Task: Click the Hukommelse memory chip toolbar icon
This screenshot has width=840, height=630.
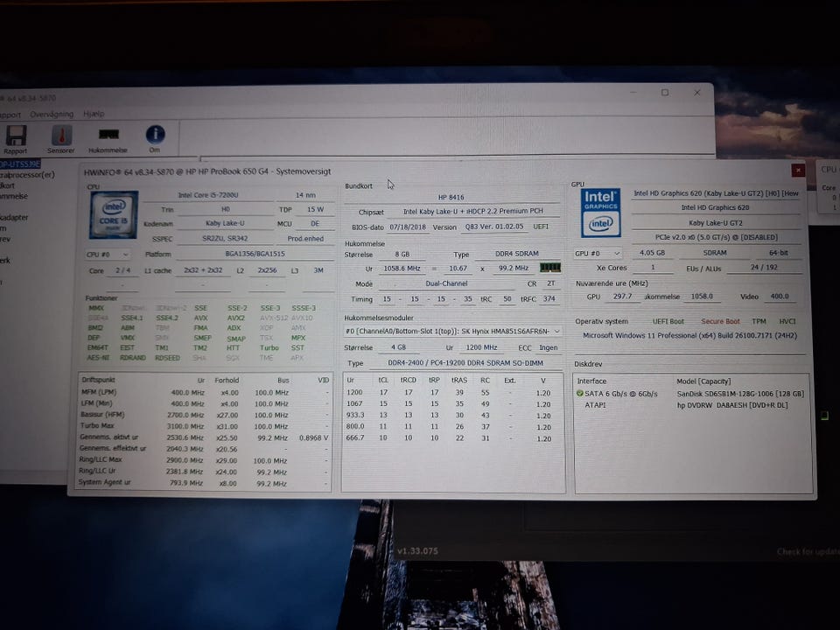Action: click(108, 135)
